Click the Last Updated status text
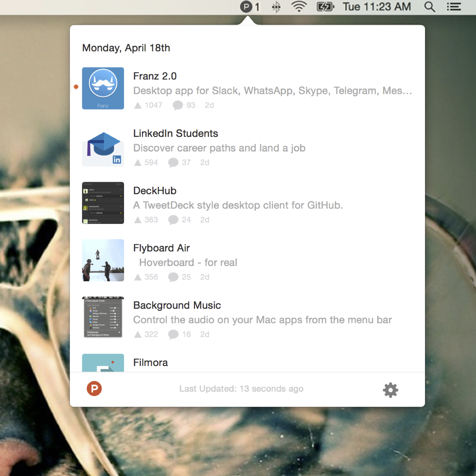Viewport: 476px width, 476px height. coord(241,388)
